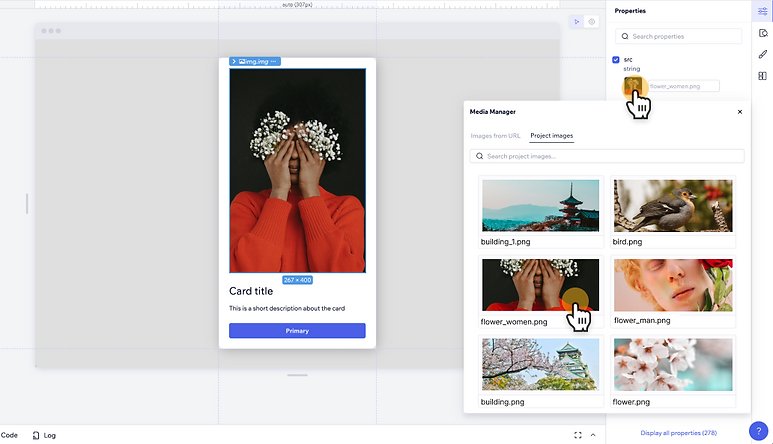The image size is (773, 444).
Task: Click Display all properties (278) link
Action: [678, 433]
